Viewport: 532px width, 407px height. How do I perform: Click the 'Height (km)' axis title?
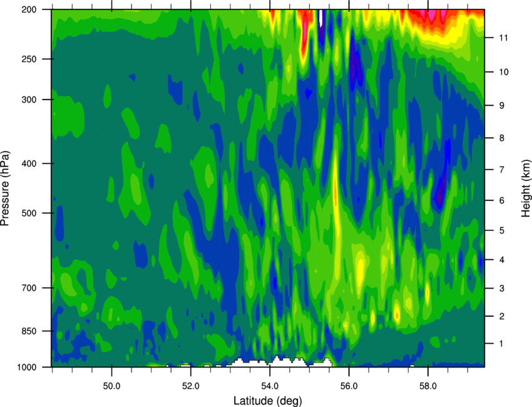click(526, 188)
